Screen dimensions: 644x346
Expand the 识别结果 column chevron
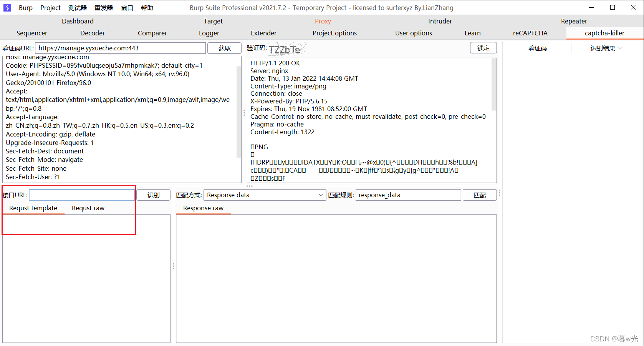(x=620, y=48)
